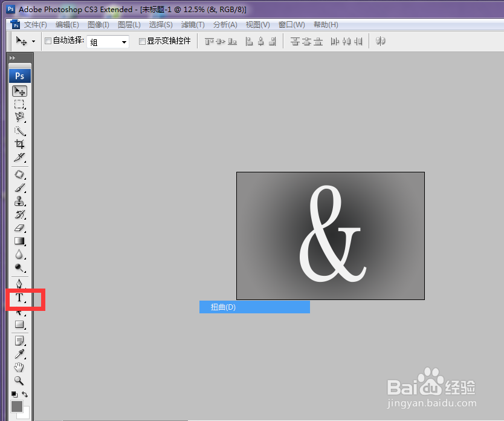Enable the 显示变换控件 checkbox
504x421 pixels.
click(142, 41)
